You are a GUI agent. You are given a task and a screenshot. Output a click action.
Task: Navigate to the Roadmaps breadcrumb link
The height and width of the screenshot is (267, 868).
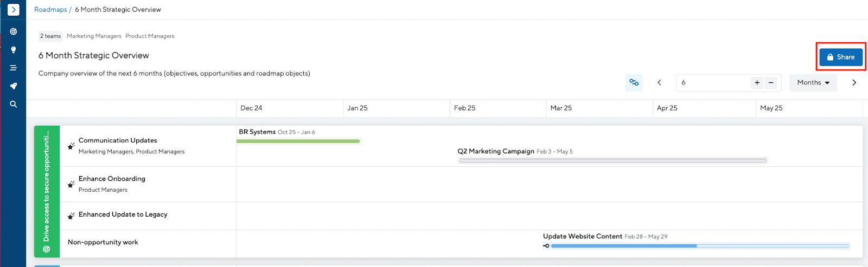[50, 10]
